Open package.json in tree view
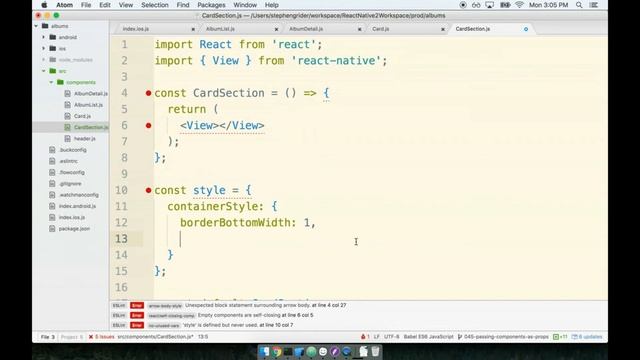 click(74, 229)
